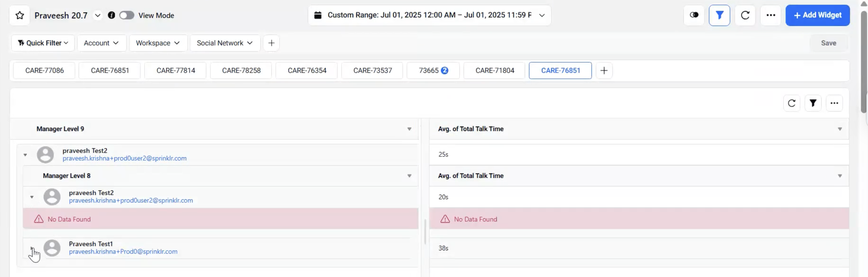Click the left No Data Found warning icon
This screenshot has width=868, height=277.
[x=39, y=219]
